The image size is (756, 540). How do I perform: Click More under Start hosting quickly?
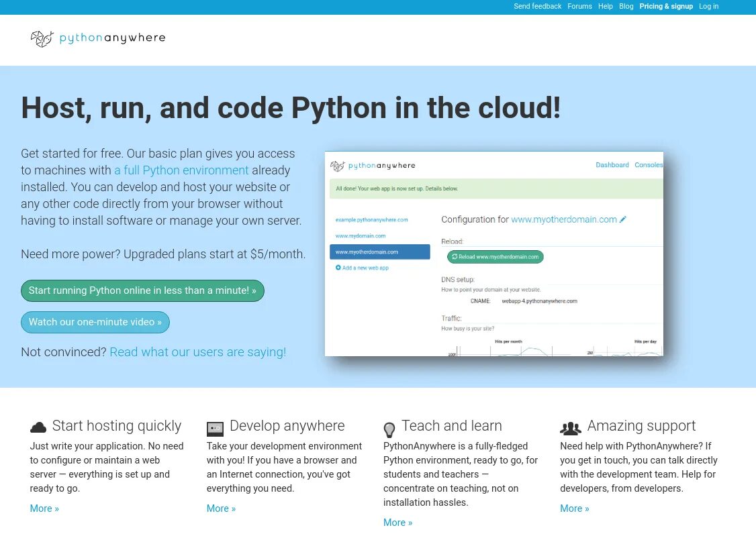(44, 508)
